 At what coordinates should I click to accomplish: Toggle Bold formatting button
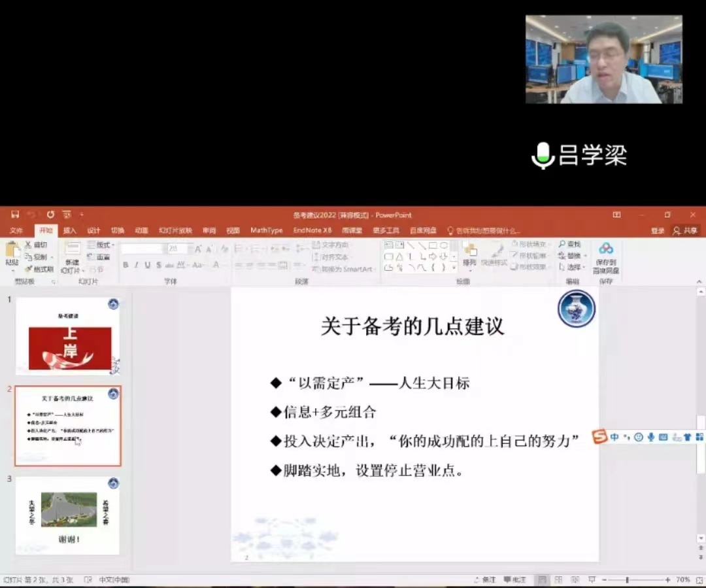pos(126,265)
